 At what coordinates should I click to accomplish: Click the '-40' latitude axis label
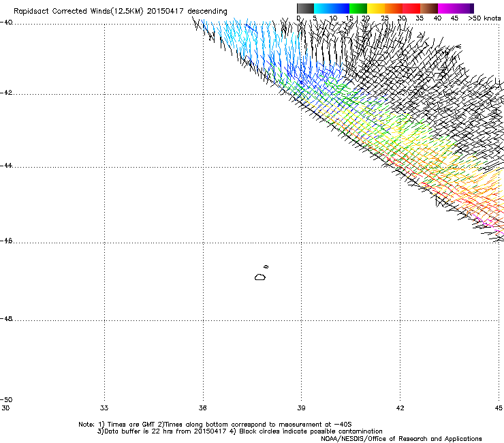click(6, 22)
